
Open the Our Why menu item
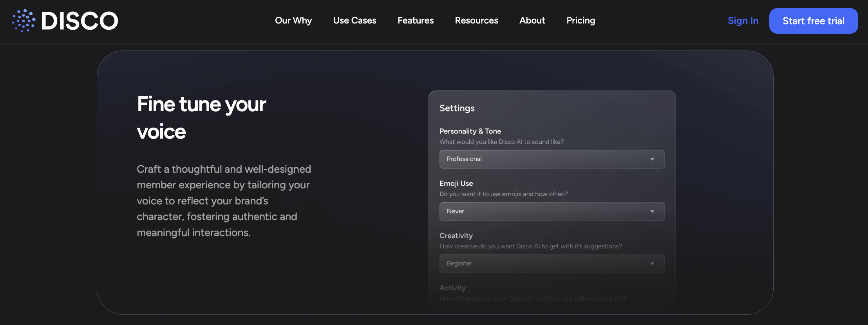[x=293, y=20]
